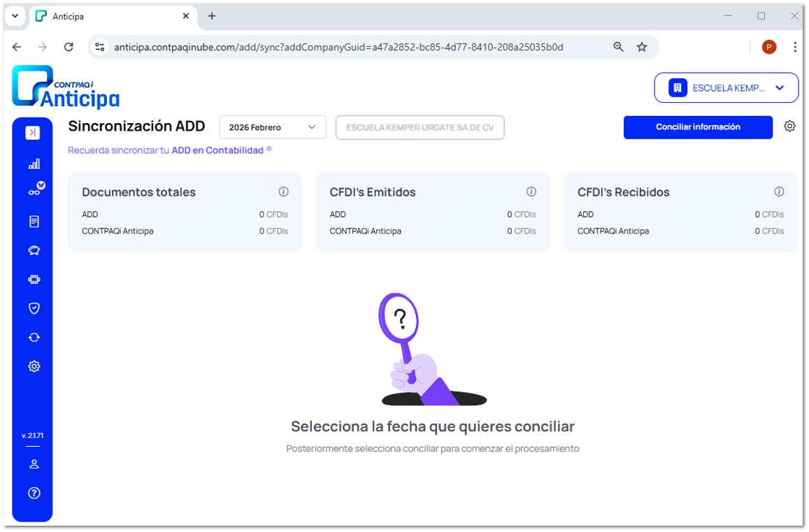Click the browser address bar URL

pyautogui.click(x=338, y=47)
